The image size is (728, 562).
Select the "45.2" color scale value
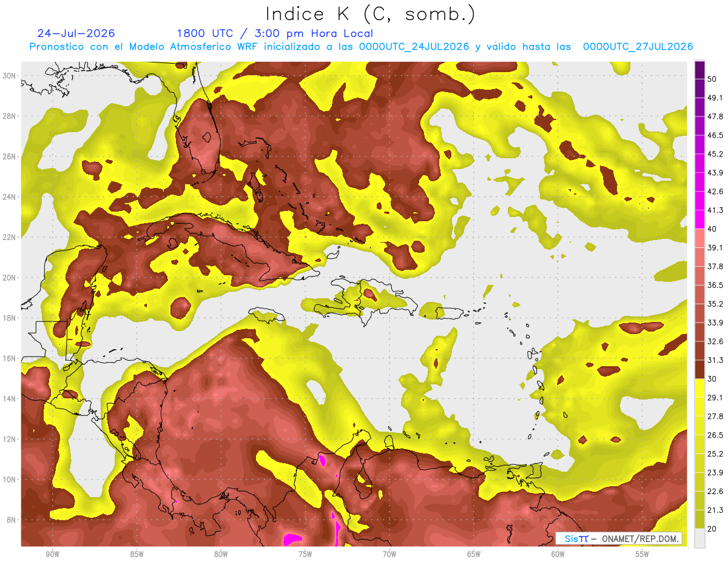click(716, 154)
